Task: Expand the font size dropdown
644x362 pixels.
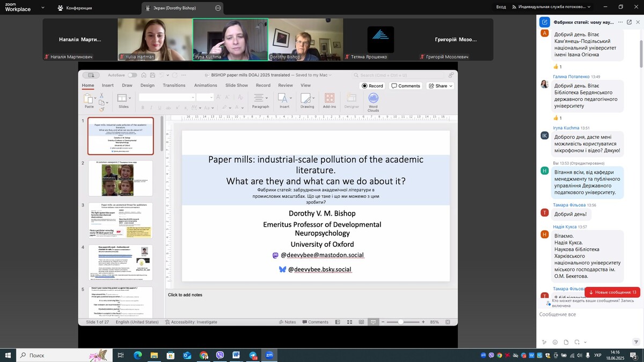Action: click(x=211, y=98)
